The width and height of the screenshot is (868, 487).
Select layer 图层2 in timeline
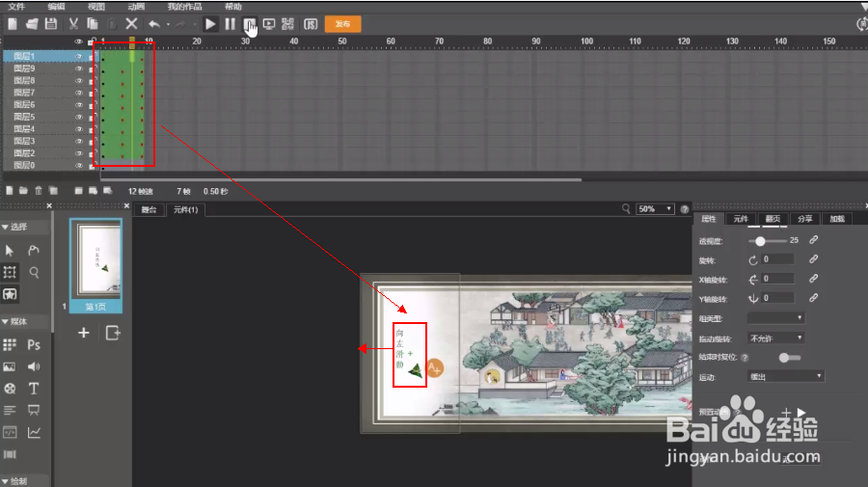point(24,153)
